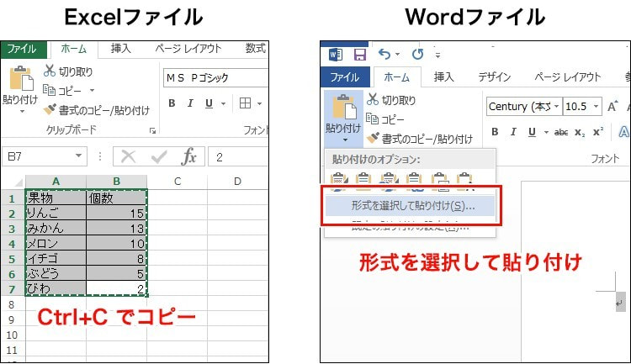Click the Redo icon in Word
This screenshot has height=364, width=631.
click(418, 54)
